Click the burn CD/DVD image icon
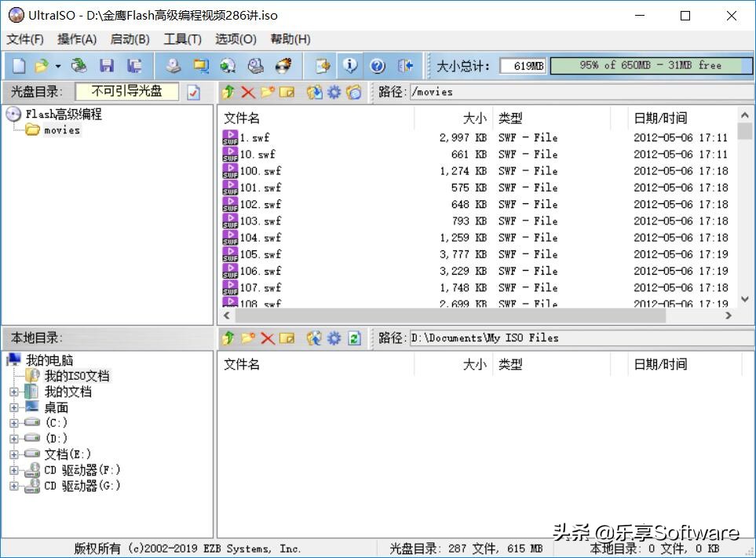 tap(283, 65)
